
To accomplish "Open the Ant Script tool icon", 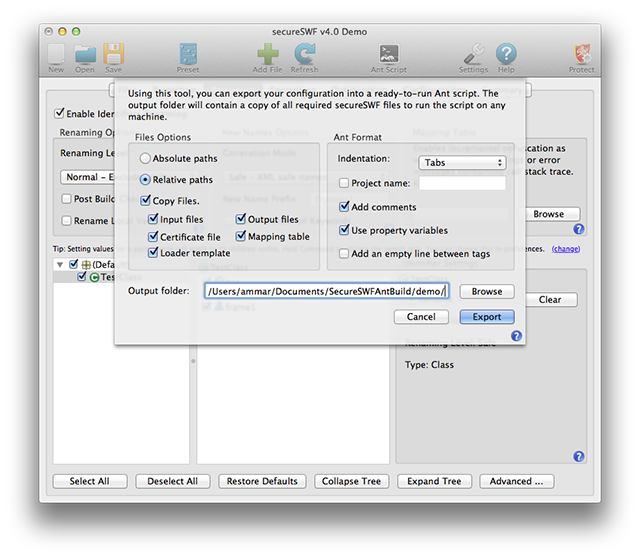I will pyautogui.click(x=389, y=55).
